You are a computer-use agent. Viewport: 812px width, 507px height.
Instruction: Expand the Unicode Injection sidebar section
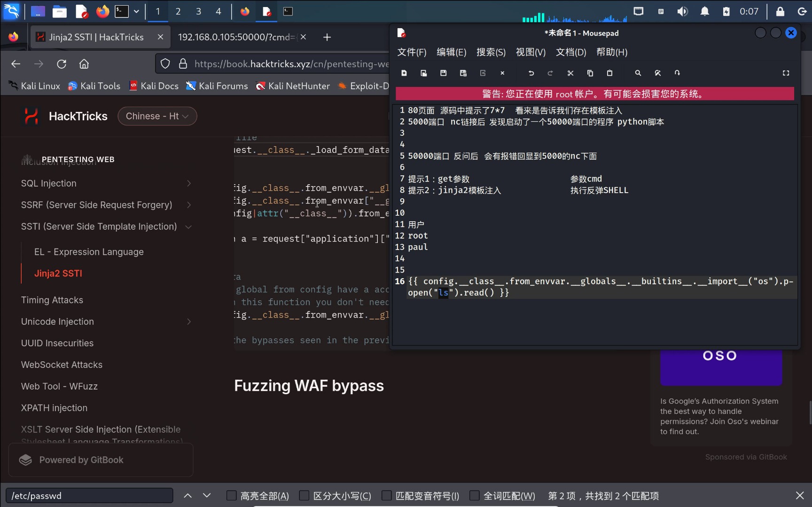(x=189, y=321)
